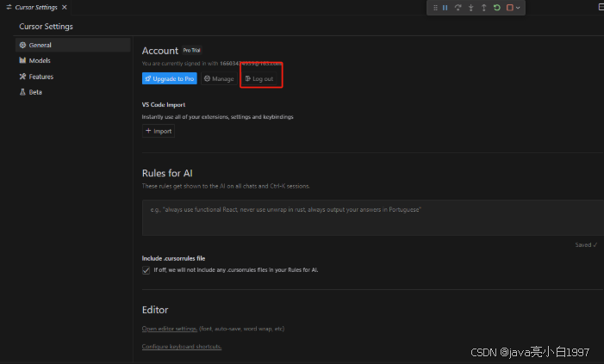The height and width of the screenshot is (364, 604).
Task: Click the Upgrade to Pro button
Action: pos(170,78)
